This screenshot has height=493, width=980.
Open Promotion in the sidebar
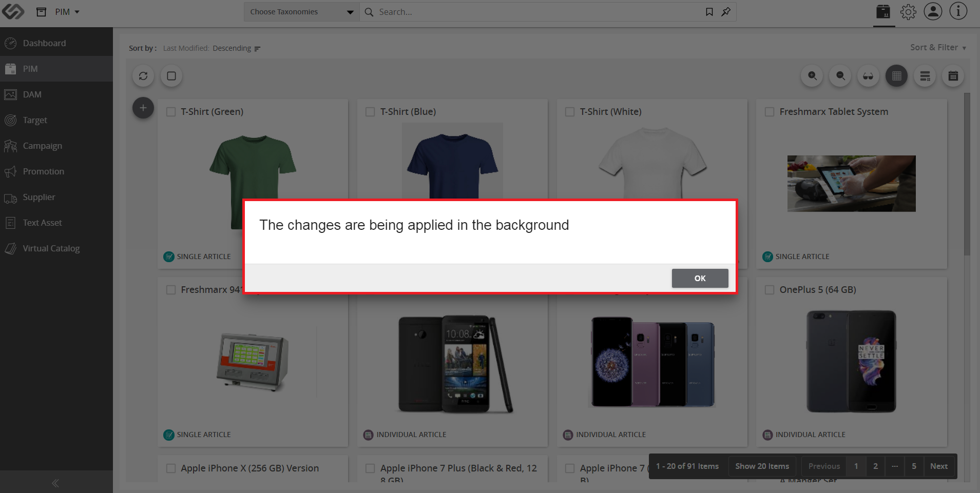56,171
